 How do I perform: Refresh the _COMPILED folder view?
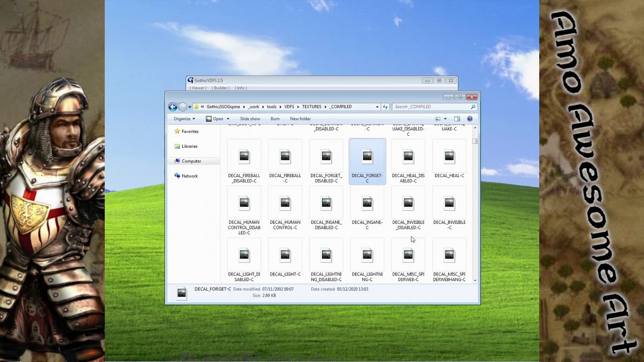tap(385, 107)
